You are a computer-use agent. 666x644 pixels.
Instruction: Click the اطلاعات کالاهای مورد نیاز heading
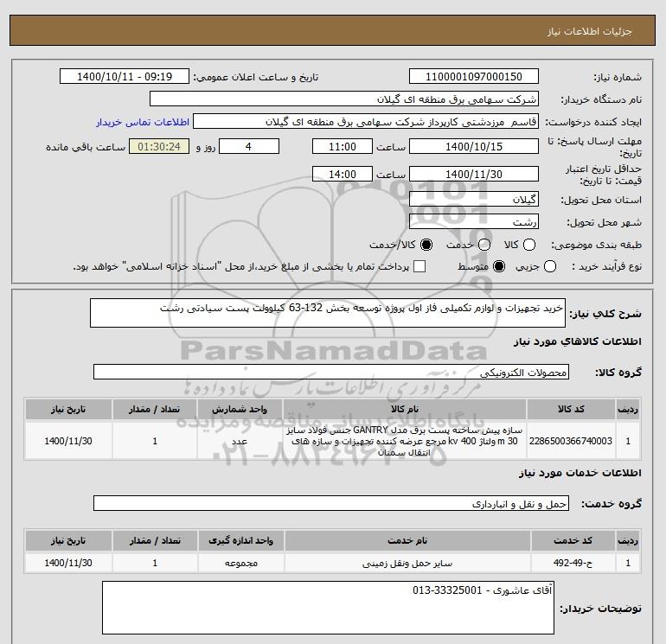click(x=577, y=341)
